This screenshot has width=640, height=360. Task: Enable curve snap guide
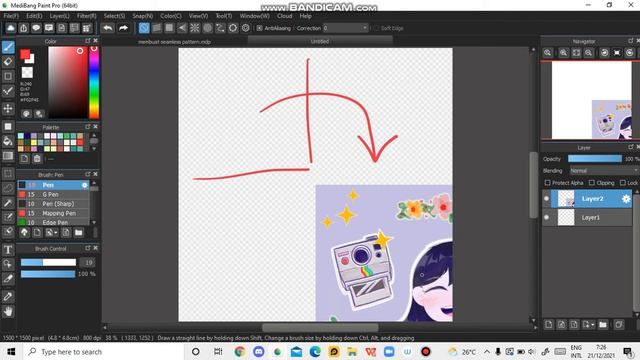click(x=220, y=28)
